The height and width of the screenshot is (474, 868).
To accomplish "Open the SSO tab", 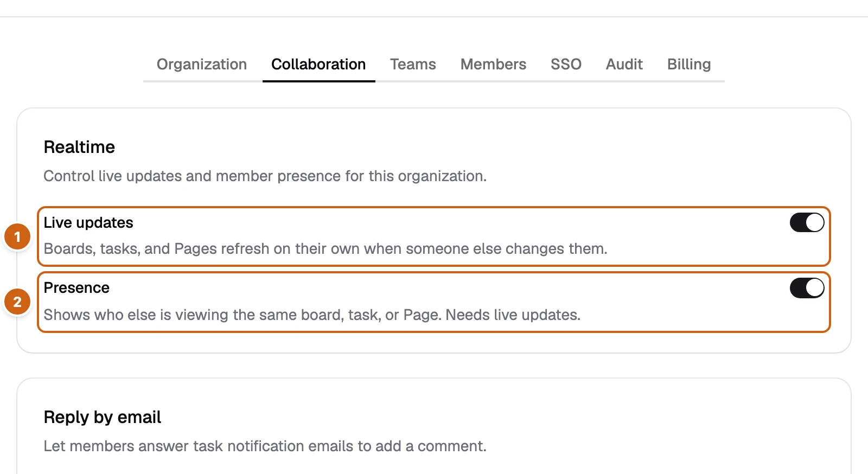I will [566, 65].
